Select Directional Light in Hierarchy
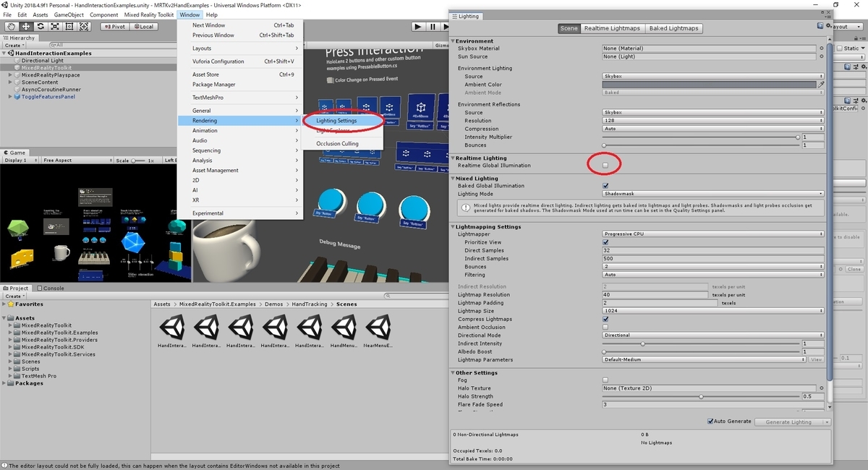The width and height of the screenshot is (868, 470). pyautogui.click(x=43, y=61)
